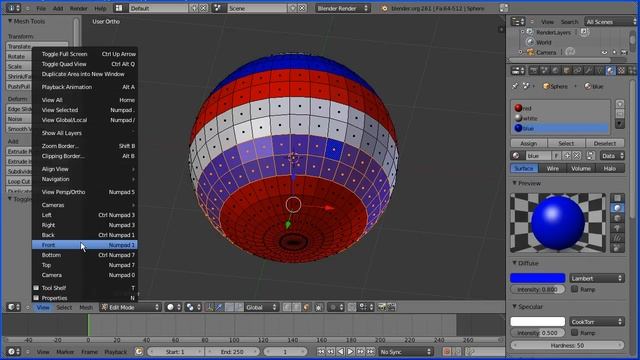Viewport: 640px width, 360px height.
Task: Click the Blender info editor type icon
Action: tap(14, 8)
